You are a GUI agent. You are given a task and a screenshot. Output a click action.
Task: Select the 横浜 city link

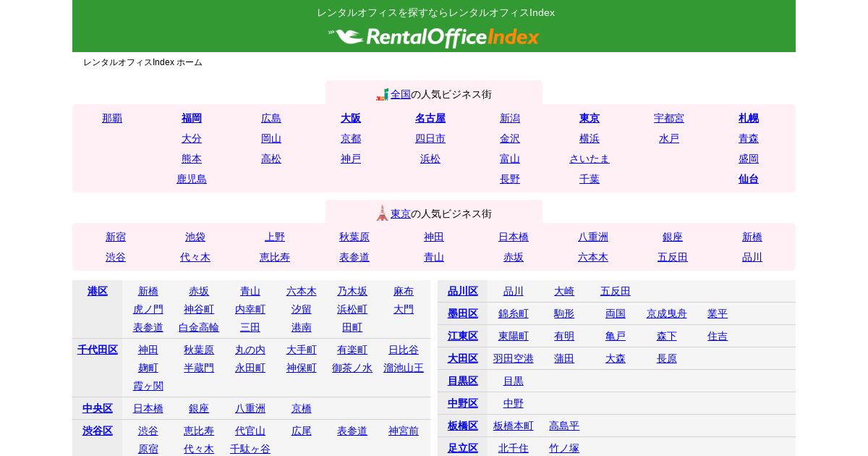click(590, 138)
